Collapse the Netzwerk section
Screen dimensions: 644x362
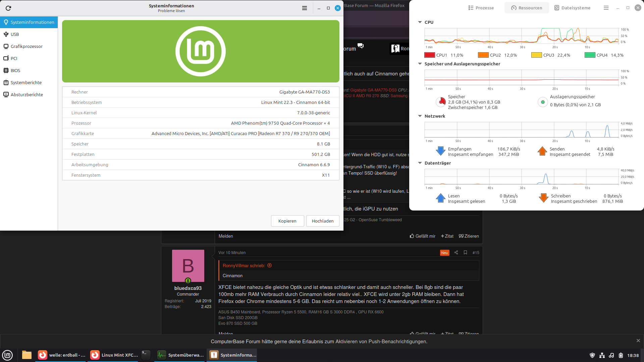(420, 116)
